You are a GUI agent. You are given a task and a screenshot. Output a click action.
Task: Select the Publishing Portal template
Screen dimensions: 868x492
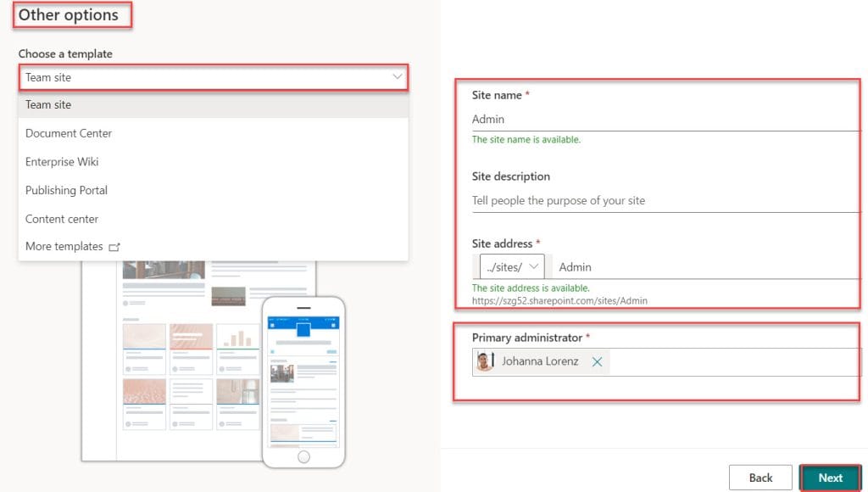pyautogui.click(x=214, y=191)
